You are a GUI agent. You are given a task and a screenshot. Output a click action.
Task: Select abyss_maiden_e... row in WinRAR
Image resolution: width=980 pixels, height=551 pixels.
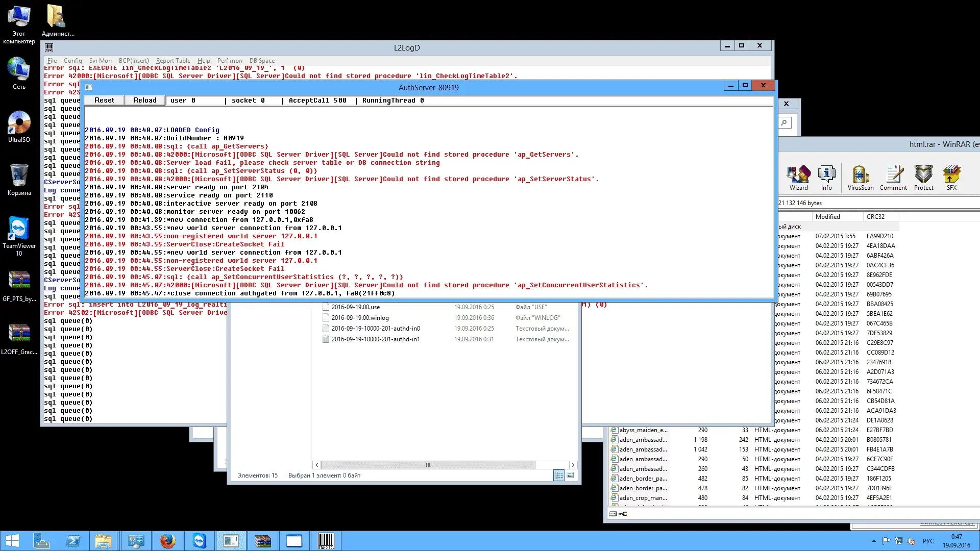click(753, 430)
